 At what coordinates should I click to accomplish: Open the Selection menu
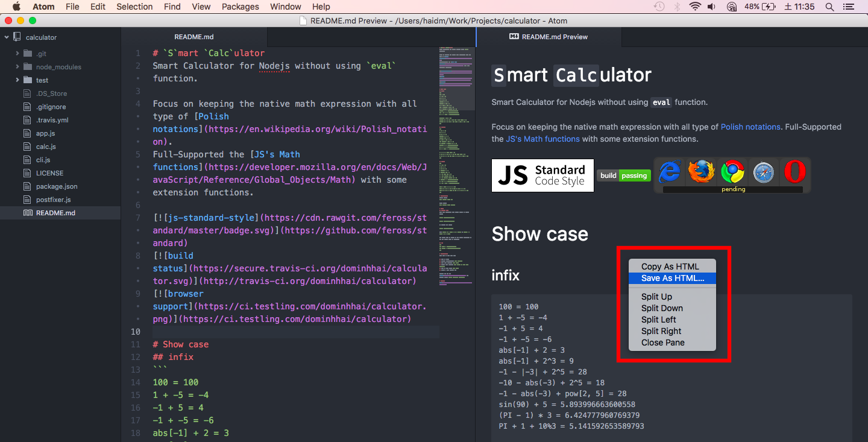point(134,7)
